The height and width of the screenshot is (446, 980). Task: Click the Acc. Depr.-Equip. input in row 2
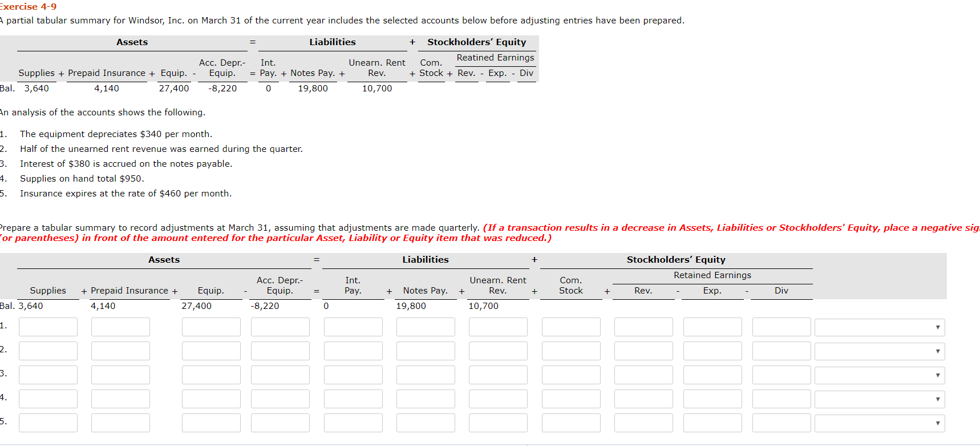[280, 351]
